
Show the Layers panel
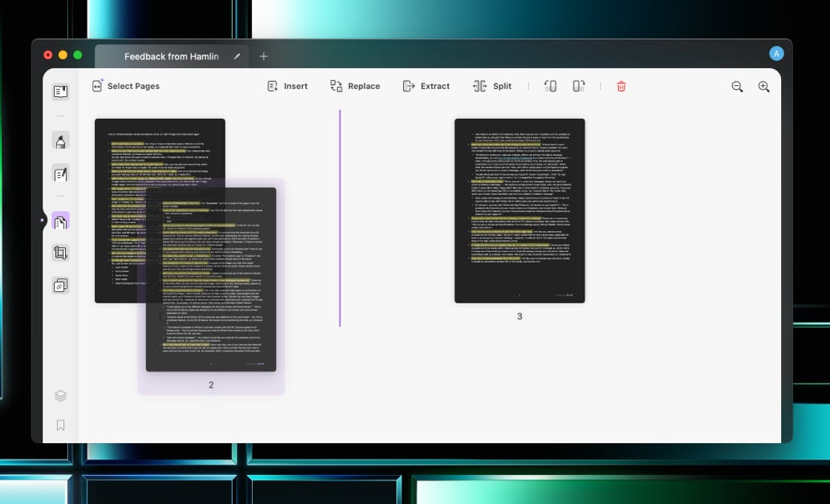tap(60, 396)
